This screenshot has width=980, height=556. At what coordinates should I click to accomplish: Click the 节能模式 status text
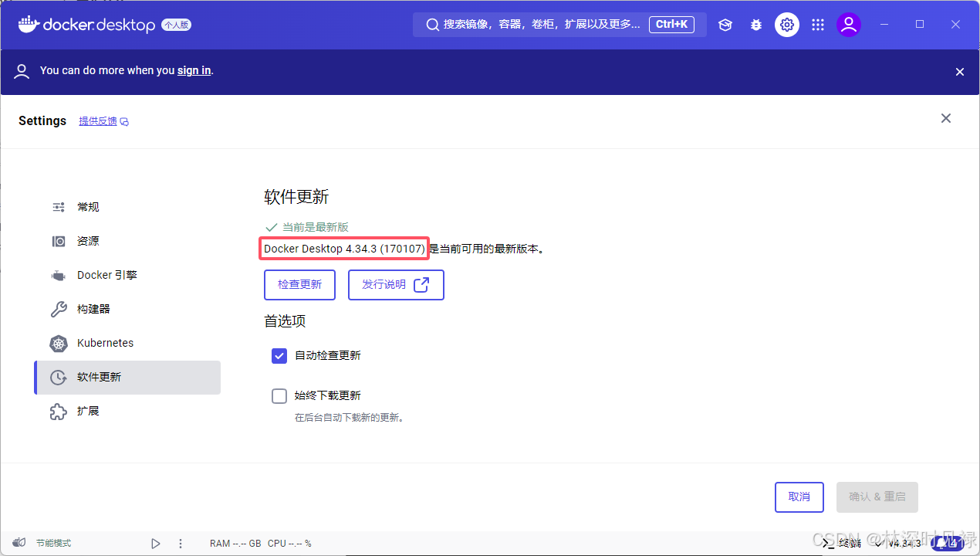point(53,544)
